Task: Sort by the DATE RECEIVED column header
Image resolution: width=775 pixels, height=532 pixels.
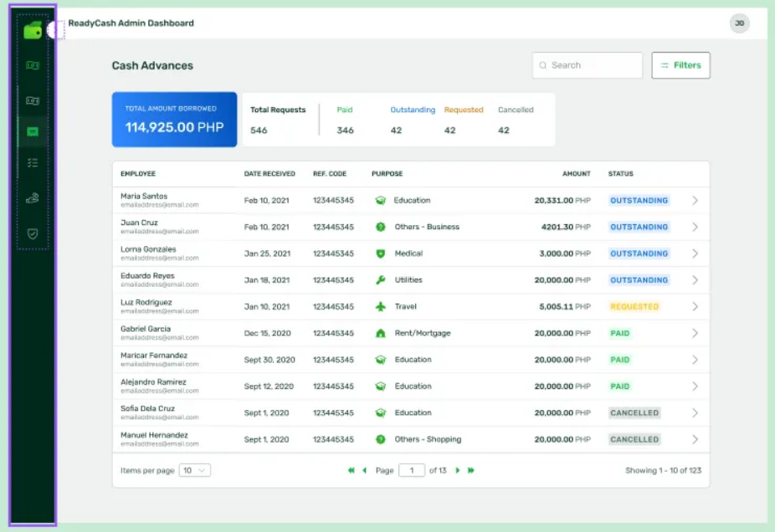Action: (269, 174)
